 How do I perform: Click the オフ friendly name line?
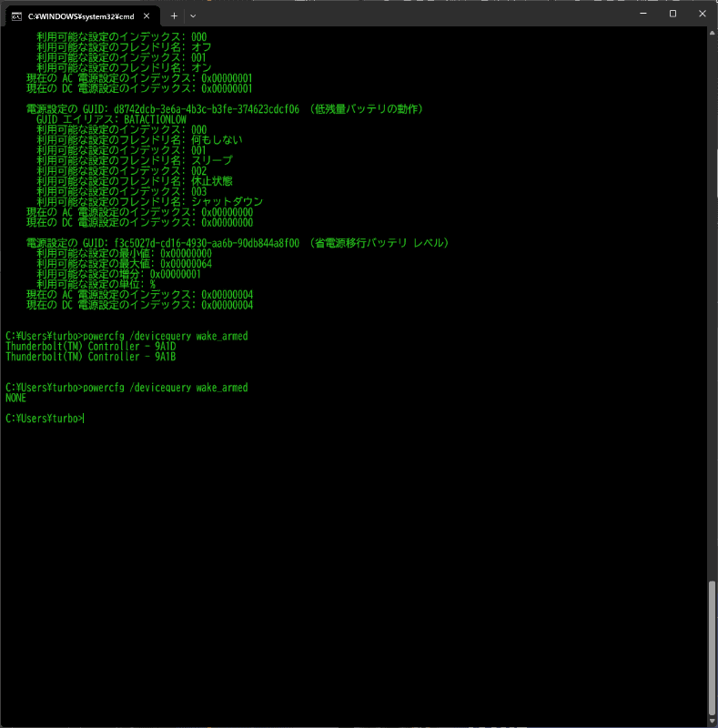pyautogui.click(x=124, y=47)
